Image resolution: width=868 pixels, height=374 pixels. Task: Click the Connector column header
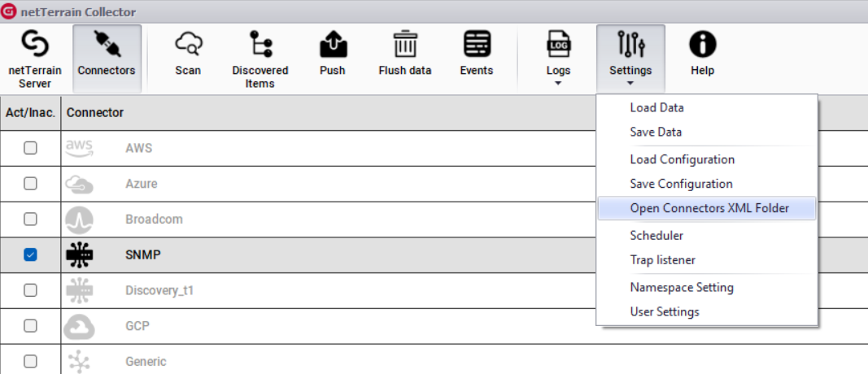point(95,113)
